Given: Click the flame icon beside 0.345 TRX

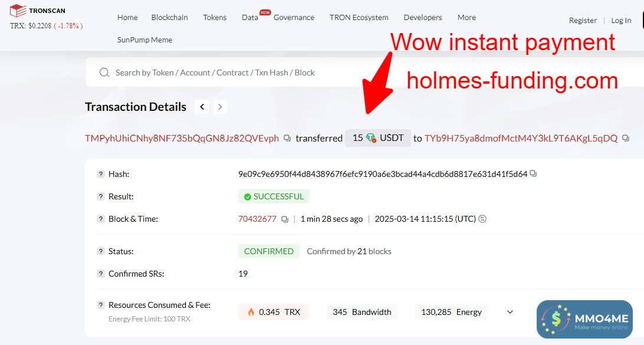Looking at the screenshot, I should pos(251,312).
